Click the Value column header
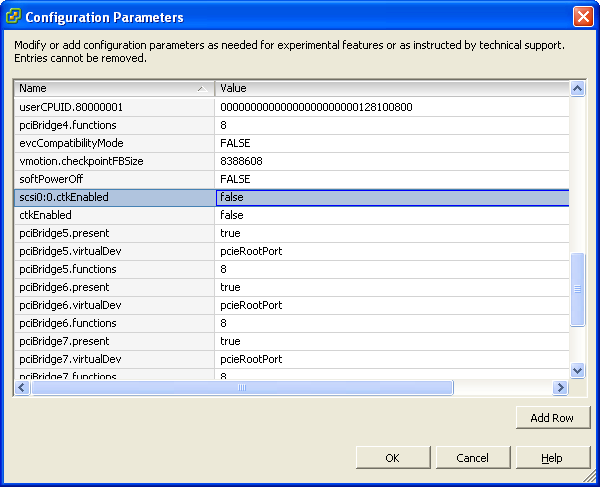Viewport: 600px width, 487px height. click(x=390, y=88)
